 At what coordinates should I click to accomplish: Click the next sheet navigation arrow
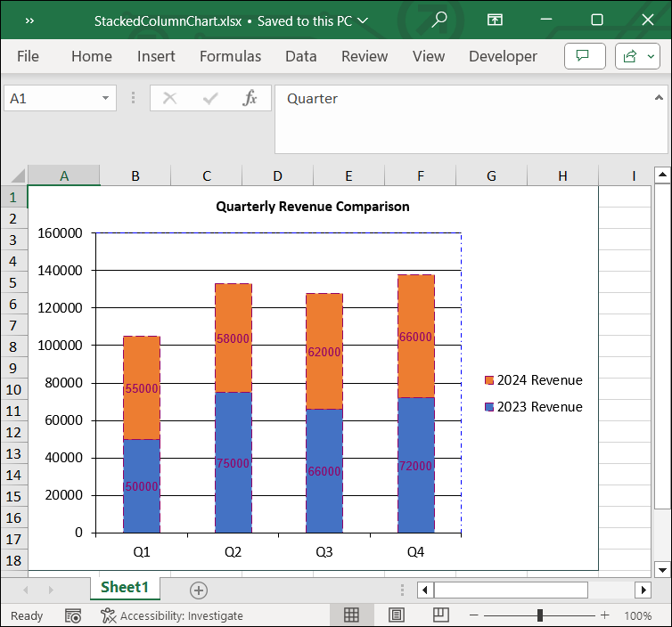[x=51, y=590]
